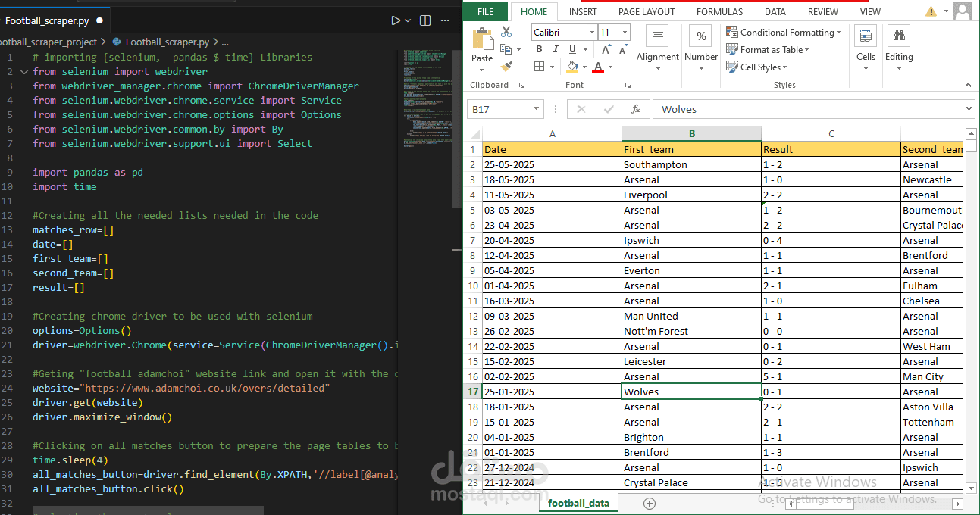The image size is (980, 515).
Task: Click the Insert Function fx icon
Action: (636, 109)
